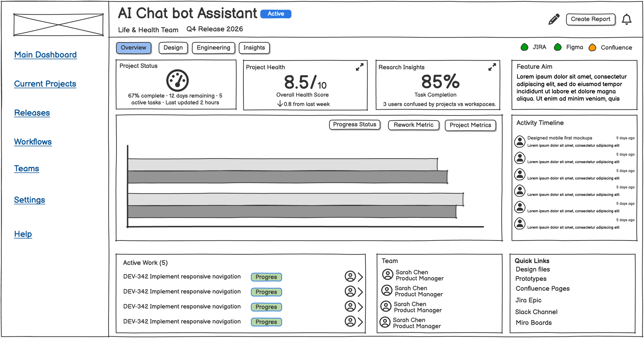Open the notifications bell
The width and height of the screenshot is (644, 338).
click(626, 19)
